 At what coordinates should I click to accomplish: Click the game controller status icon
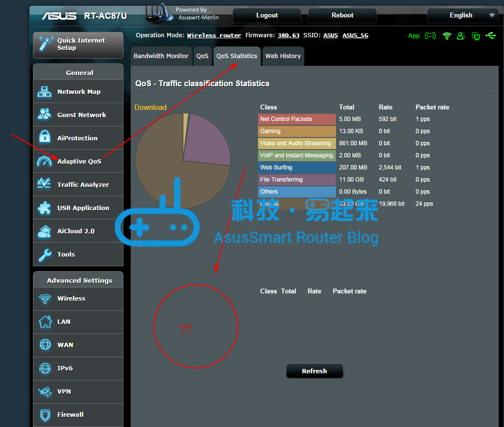click(430, 36)
